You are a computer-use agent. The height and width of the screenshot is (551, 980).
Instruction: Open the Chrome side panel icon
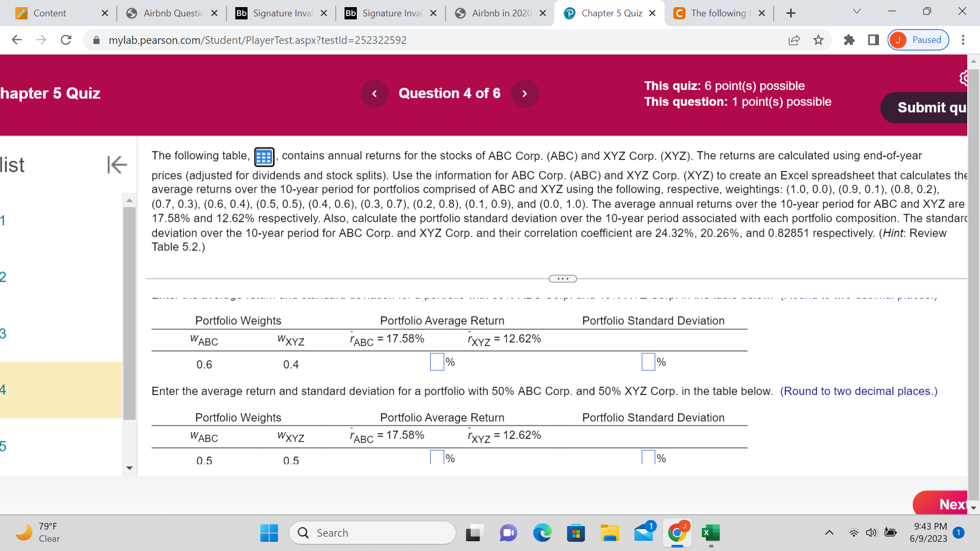coord(873,40)
